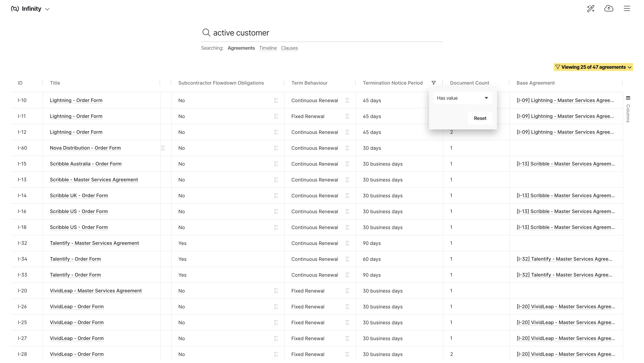The height and width of the screenshot is (363, 644).
Task: Open base agreement link in I-26 row
Action: point(566,307)
